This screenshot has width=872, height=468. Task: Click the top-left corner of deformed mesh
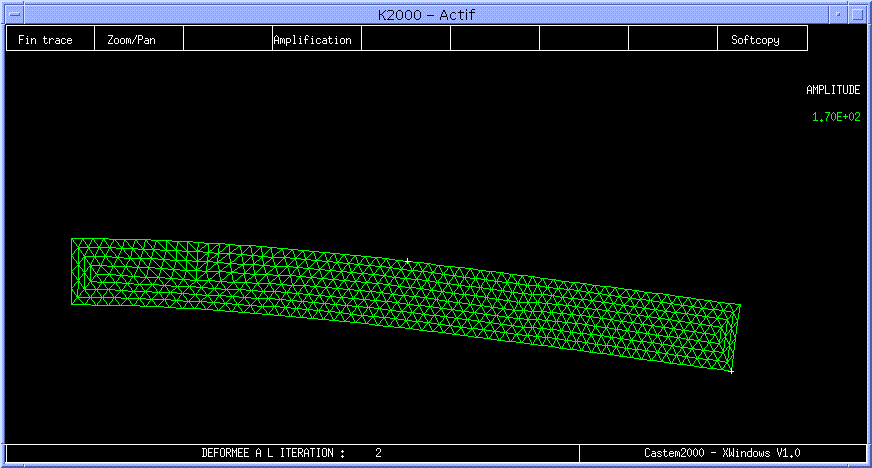[72, 239]
